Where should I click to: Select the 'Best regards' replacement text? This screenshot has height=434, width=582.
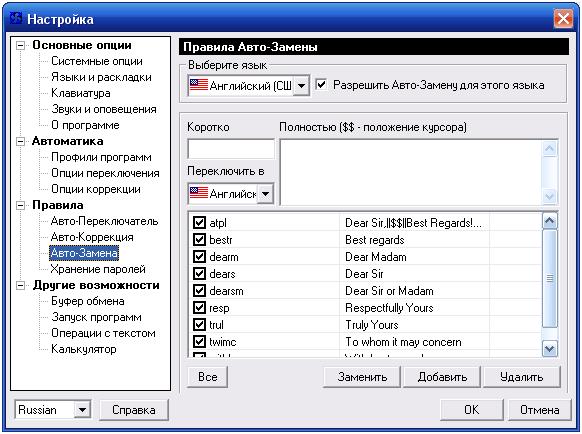tap(375, 240)
